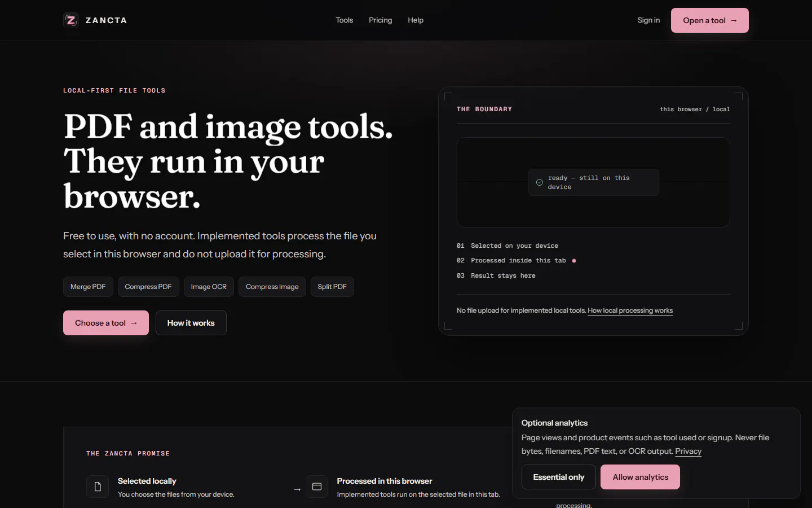Image resolution: width=812 pixels, height=508 pixels.
Task: Click the 'ready — still on this device' status
Action: tap(594, 182)
